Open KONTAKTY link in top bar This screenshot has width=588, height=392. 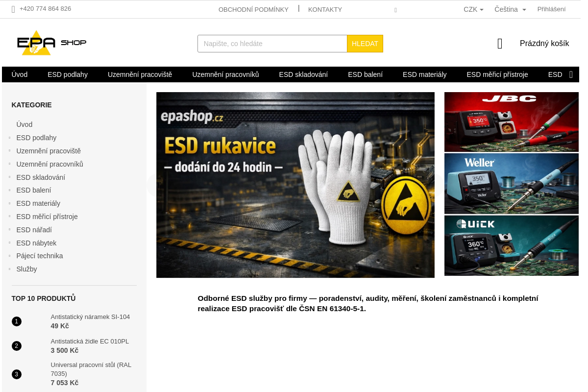click(x=325, y=9)
